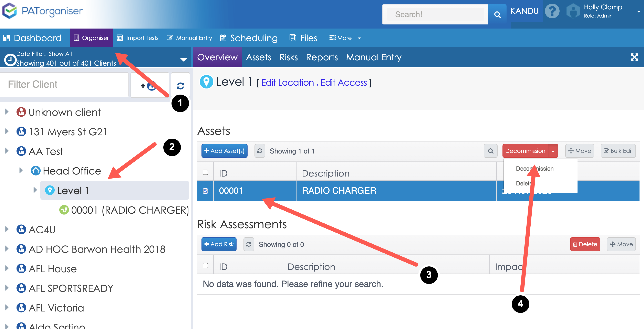The height and width of the screenshot is (329, 644).
Task: Click the refresh clients icon beside Filter Client
Action: (x=180, y=86)
